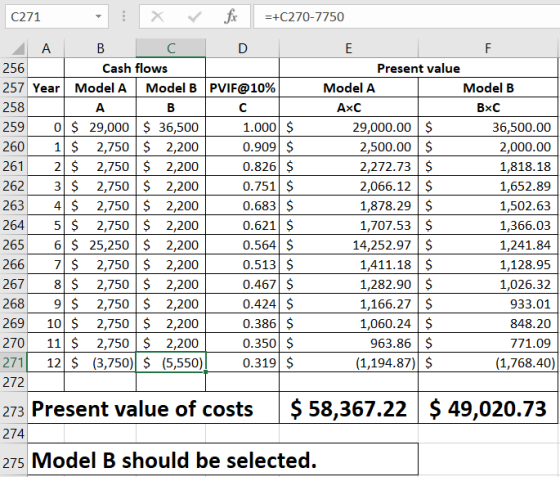Select PVIF cell 1.000
Screen dimensions: 560x477
coord(242,127)
